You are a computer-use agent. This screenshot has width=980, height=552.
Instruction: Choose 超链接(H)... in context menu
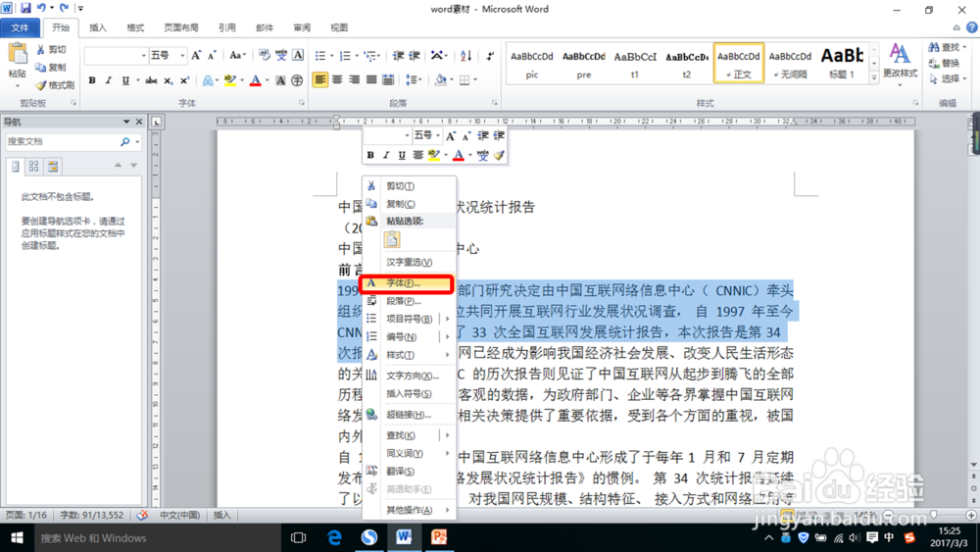click(410, 415)
